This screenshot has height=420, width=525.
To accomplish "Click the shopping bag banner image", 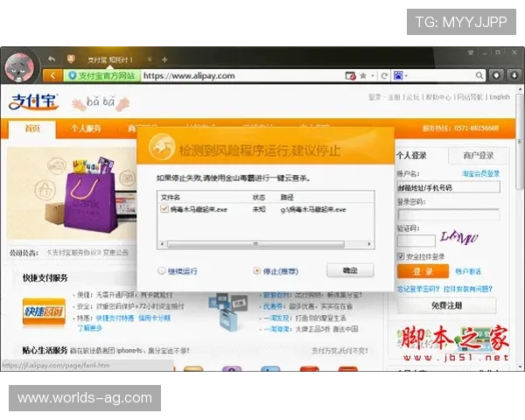I will pos(72,193).
